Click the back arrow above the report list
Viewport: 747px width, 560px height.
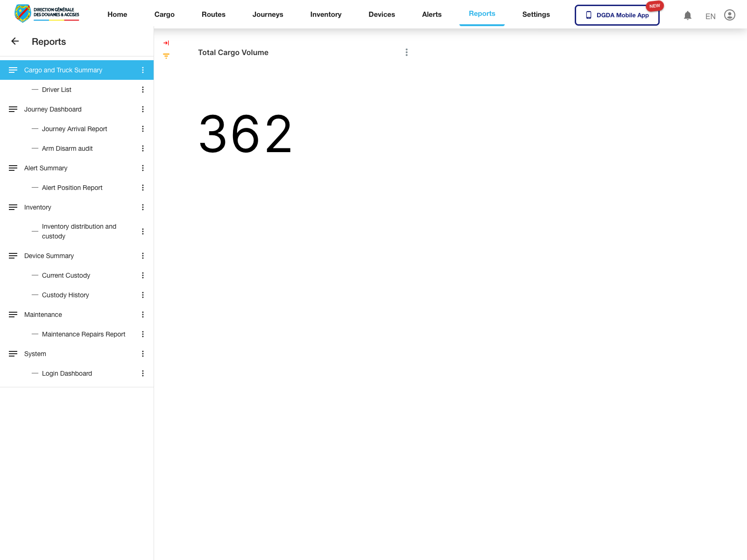[15, 42]
